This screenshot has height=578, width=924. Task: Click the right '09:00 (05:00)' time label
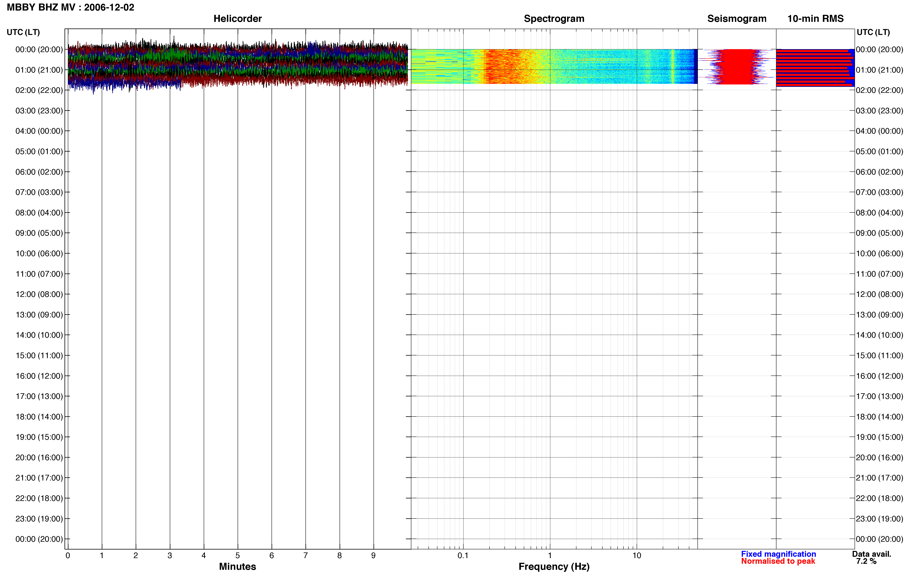click(879, 233)
